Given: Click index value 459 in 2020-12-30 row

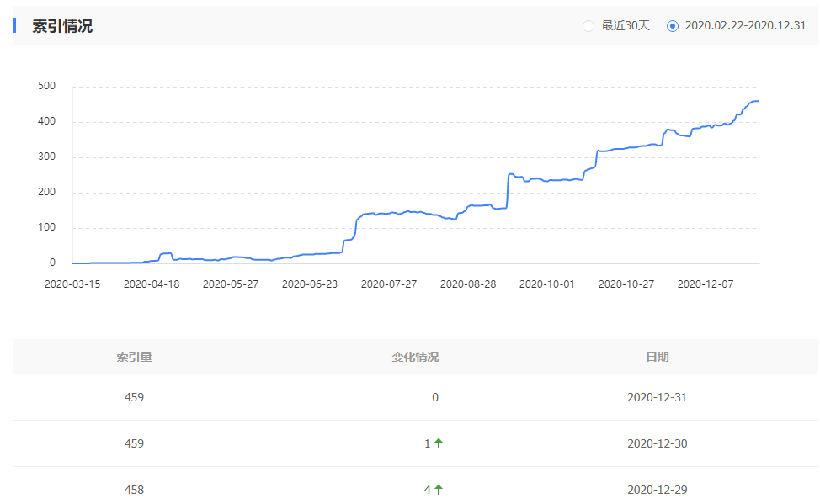Looking at the screenshot, I should click(x=134, y=444).
